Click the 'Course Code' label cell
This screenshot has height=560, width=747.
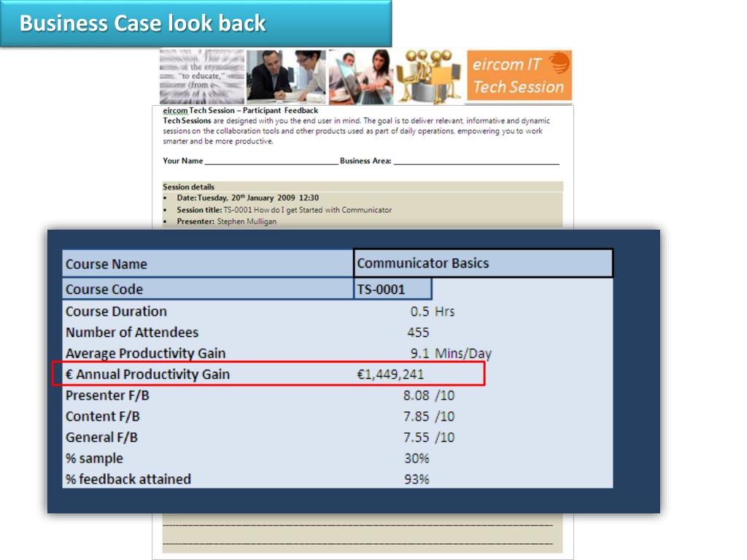point(208,289)
